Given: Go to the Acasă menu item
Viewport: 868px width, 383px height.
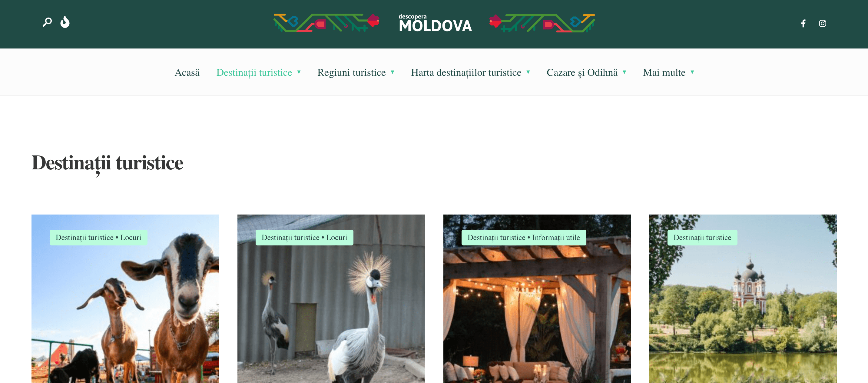Looking at the screenshot, I should (x=187, y=72).
